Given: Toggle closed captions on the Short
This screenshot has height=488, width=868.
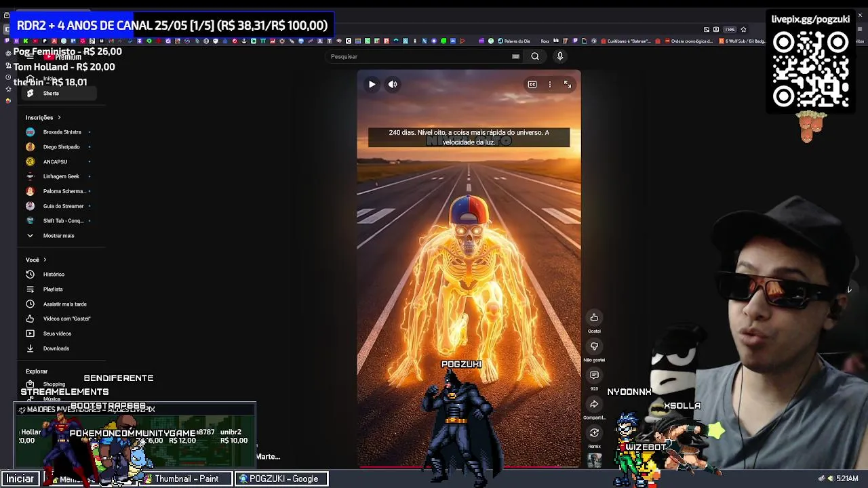Looking at the screenshot, I should [532, 84].
